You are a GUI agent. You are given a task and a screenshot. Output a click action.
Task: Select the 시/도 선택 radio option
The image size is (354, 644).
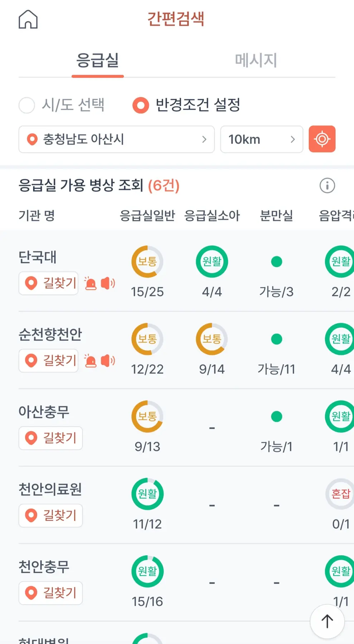pos(27,105)
